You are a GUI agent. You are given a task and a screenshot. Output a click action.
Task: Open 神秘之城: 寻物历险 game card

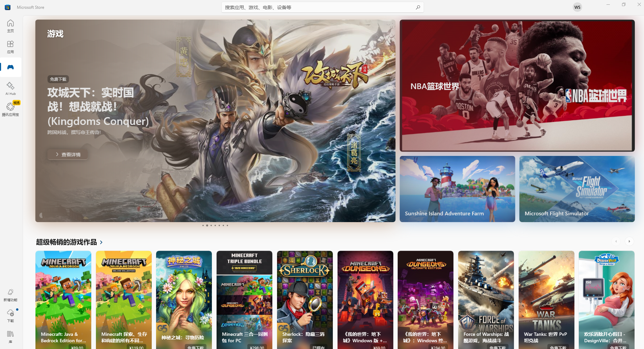tap(184, 300)
